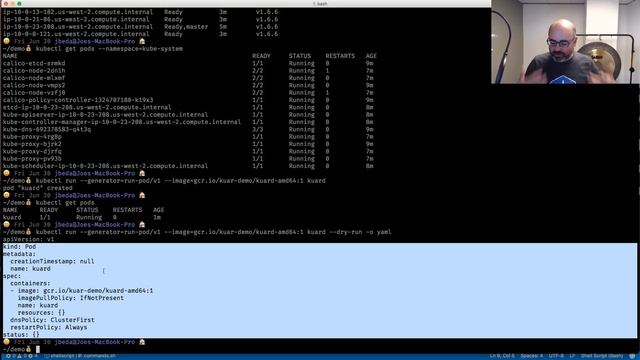Click the 'resources: {}' YAML line
The width and height of the screenshot is (640, 360).
(41, 313)
